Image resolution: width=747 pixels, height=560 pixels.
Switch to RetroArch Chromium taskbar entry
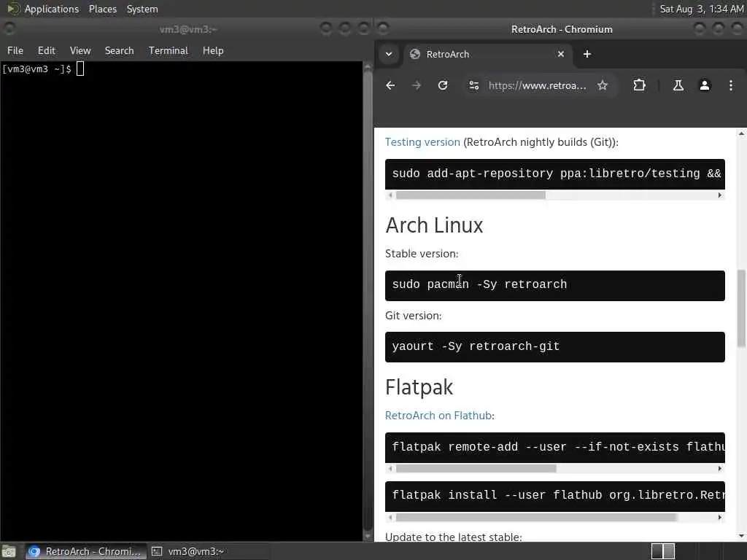pos(86,551)
